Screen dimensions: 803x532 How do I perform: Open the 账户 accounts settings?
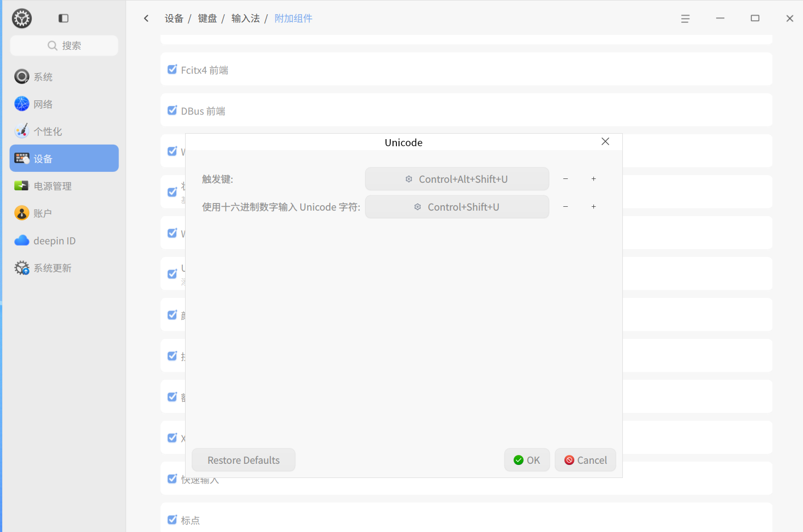point(64,213)
